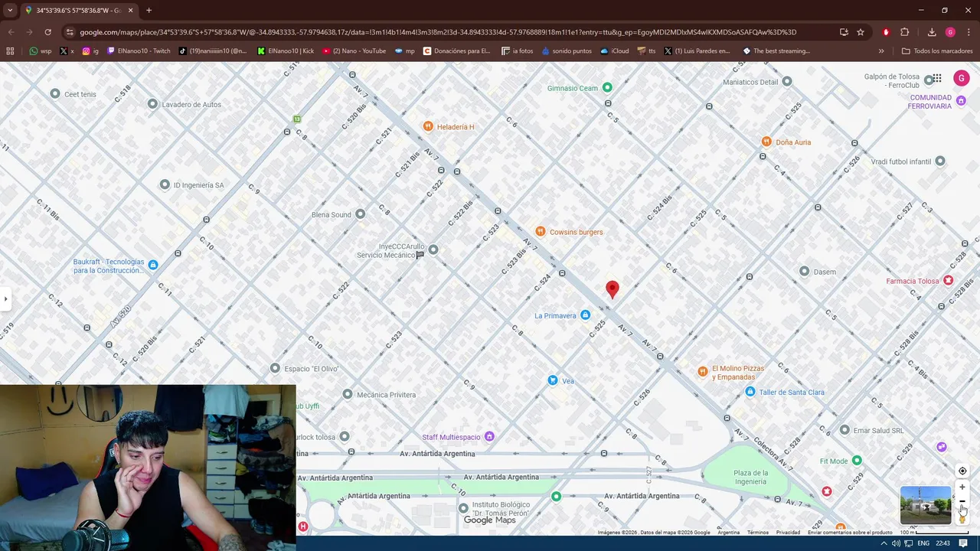The width and height of the screenshot is (980, 551).
Task: Click the Galpón de Tolosa - FerroClub label
Action: pos(892,80)
